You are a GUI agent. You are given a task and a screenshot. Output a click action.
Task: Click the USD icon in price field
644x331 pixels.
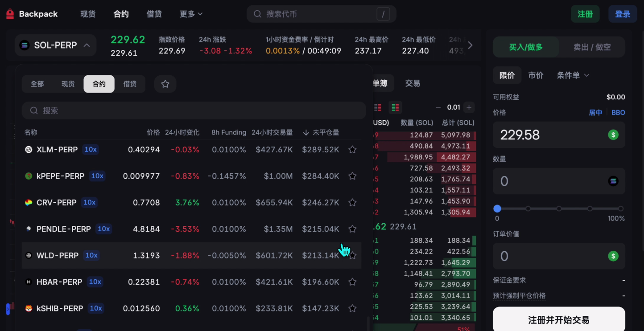[613, 135]
